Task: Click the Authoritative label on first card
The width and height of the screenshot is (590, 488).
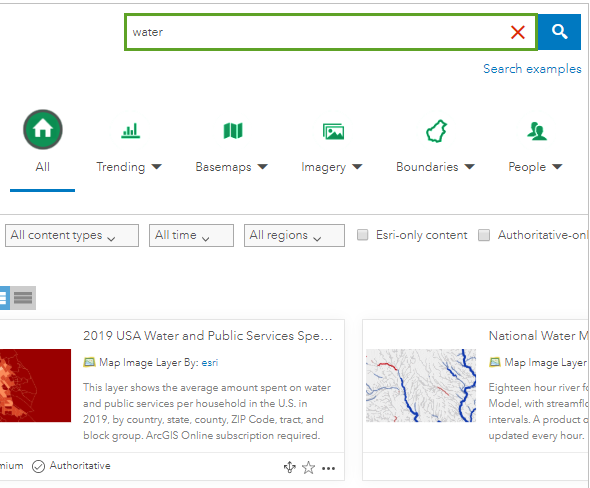Action: (80, 466)
